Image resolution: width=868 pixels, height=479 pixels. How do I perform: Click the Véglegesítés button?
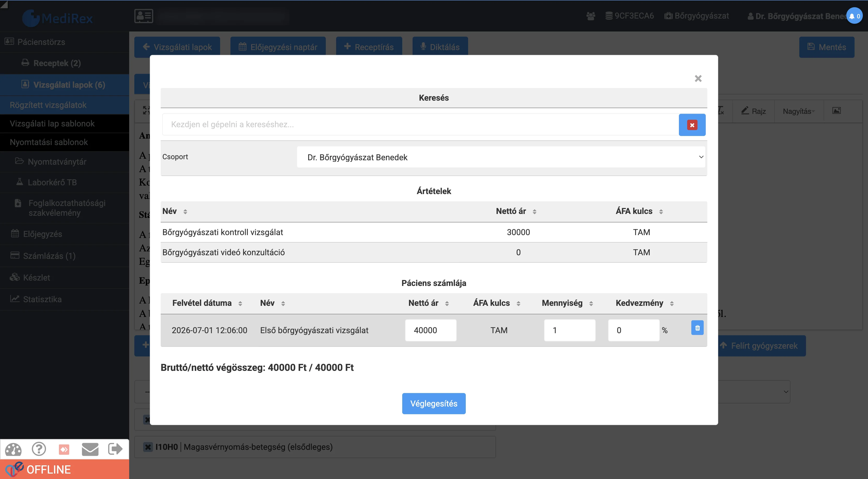tap(434, 404)
